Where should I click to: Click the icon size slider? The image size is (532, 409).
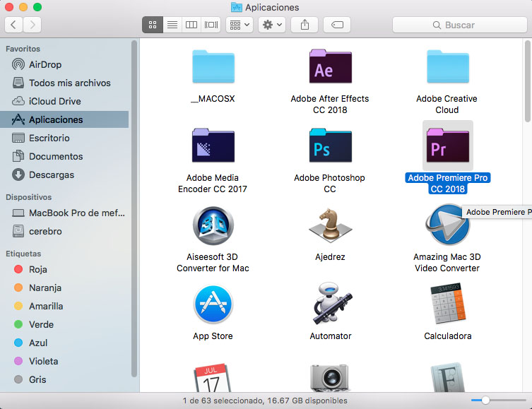pos(498,401)
